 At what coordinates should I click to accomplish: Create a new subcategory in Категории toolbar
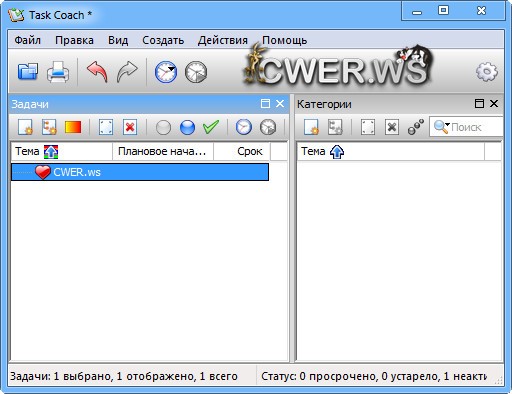(x=335, y=127)
